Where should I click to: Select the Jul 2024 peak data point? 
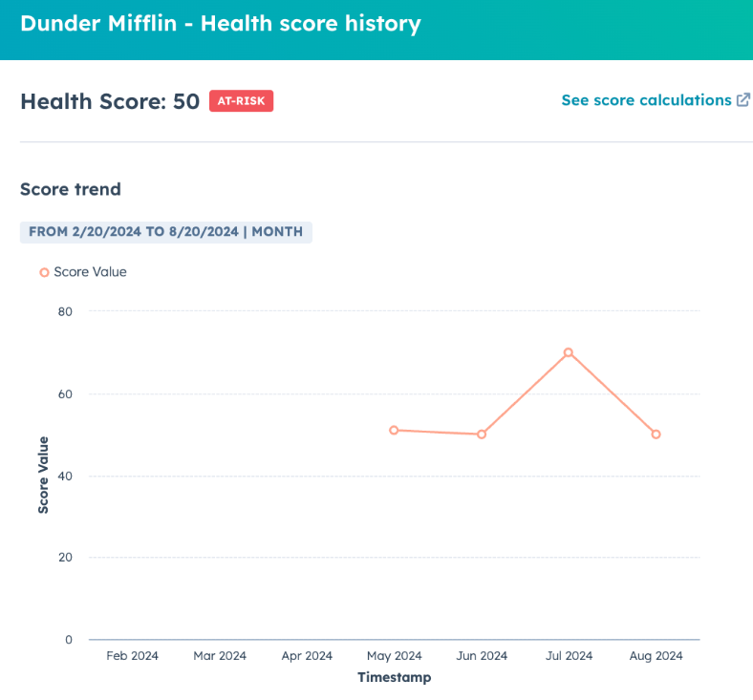point(569,352)
